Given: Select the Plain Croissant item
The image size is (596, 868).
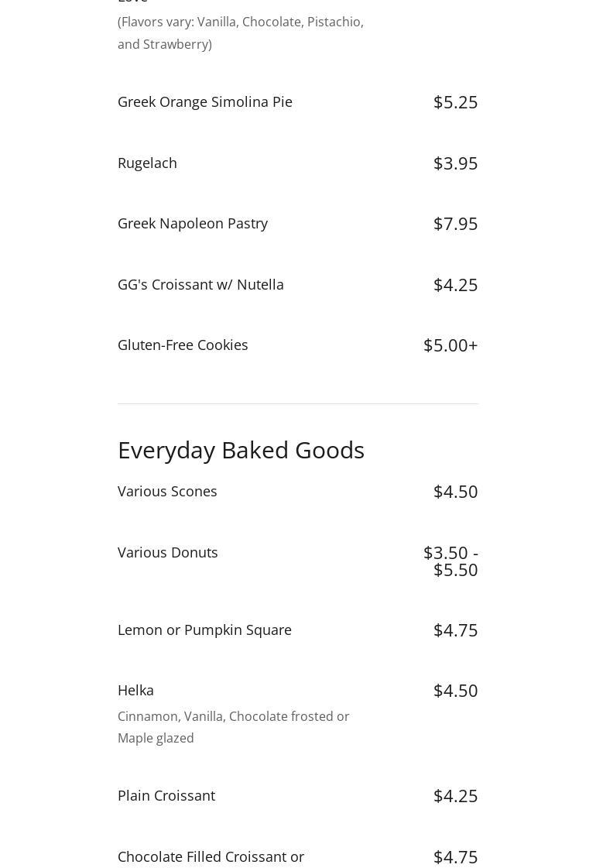Looking at the screenshot, I should click(166, 796).
